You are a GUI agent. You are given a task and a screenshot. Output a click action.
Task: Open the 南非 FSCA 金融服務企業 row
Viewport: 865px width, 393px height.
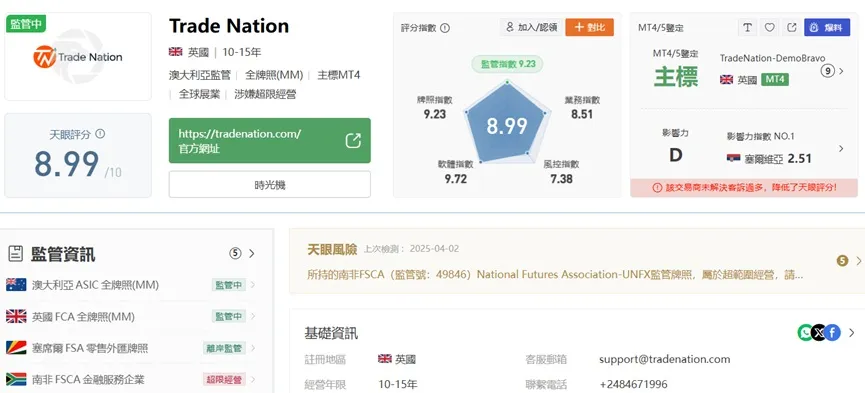(131, 379)
